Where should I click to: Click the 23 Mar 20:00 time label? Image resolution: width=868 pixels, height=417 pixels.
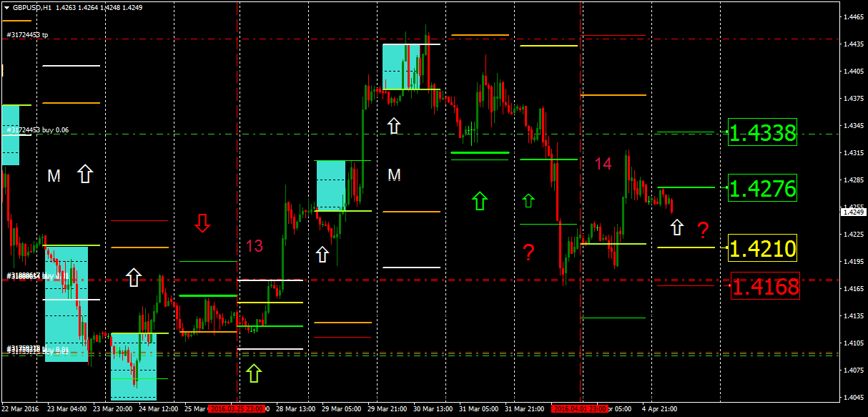113,409
